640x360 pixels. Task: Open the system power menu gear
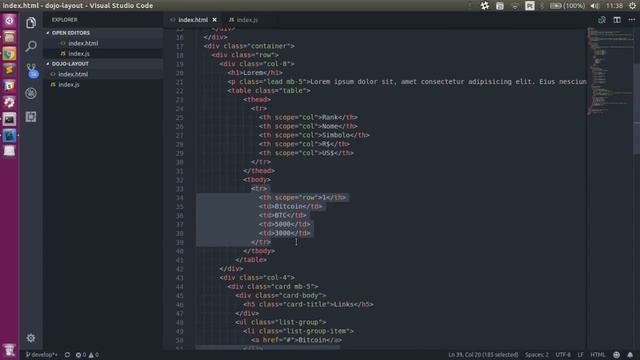[x=632, y=6]
